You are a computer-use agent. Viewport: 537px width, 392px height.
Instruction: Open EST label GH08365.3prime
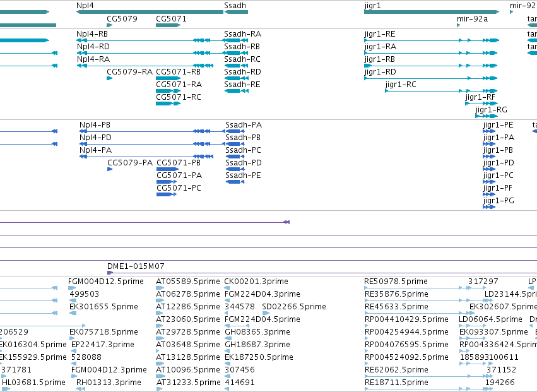[x=257, y=333]
